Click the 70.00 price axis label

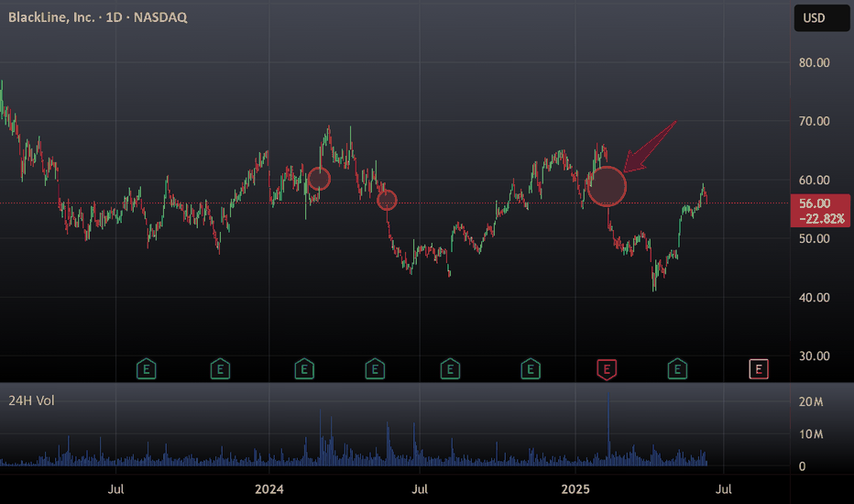pyautogui.click(x=815, y=121)
